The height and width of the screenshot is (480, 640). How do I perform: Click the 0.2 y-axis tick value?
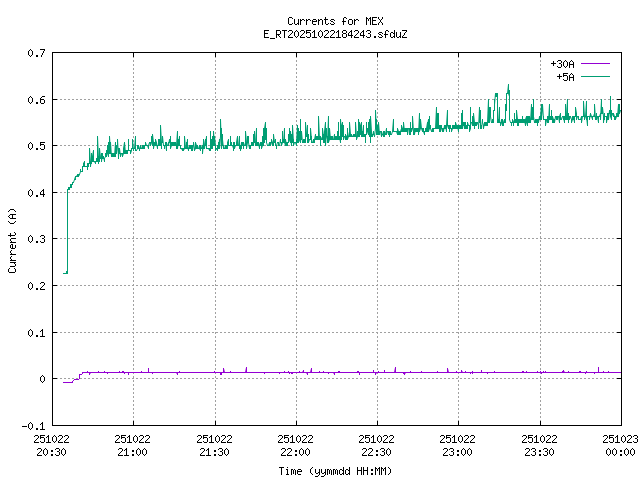(x=36, y=286)
